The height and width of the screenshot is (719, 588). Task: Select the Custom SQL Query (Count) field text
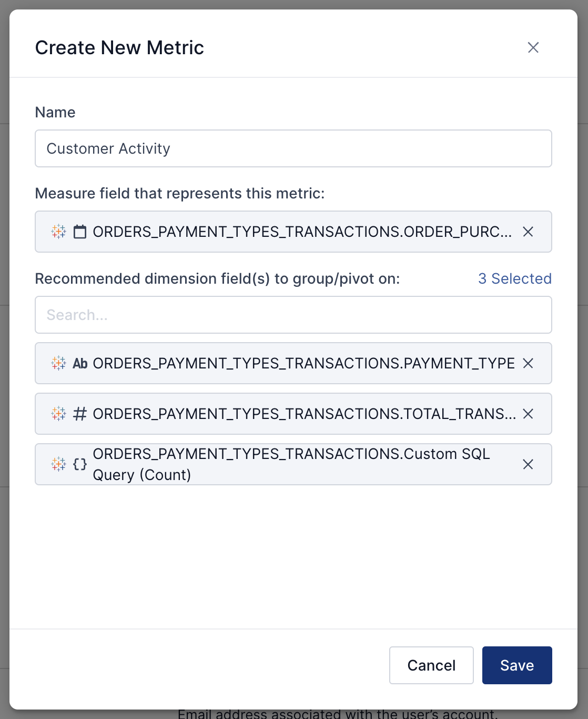click(x=291, y=464)
